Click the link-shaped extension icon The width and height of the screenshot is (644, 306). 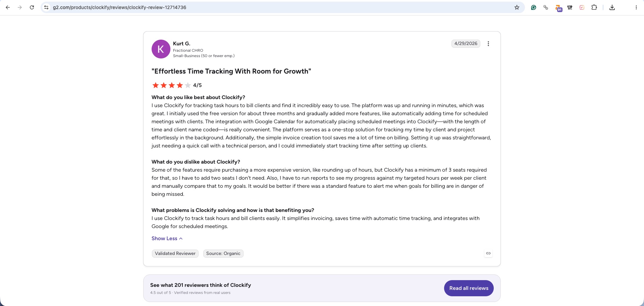point(546,7)
